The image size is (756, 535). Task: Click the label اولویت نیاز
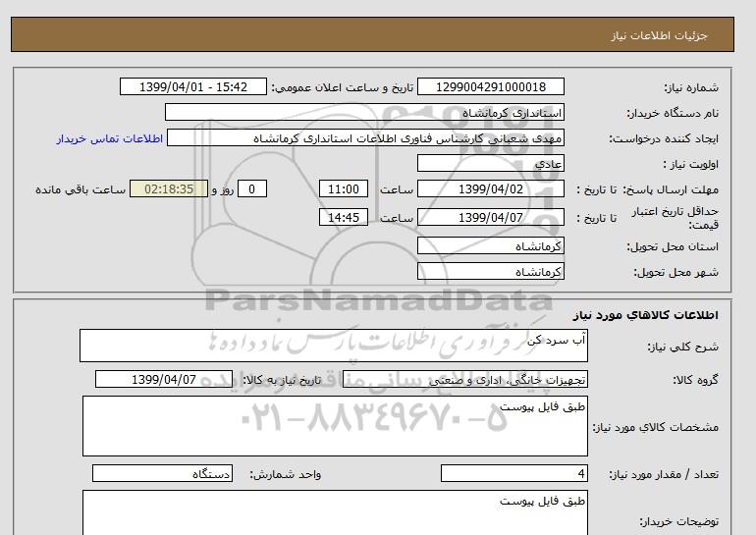[x=691, y=164]
